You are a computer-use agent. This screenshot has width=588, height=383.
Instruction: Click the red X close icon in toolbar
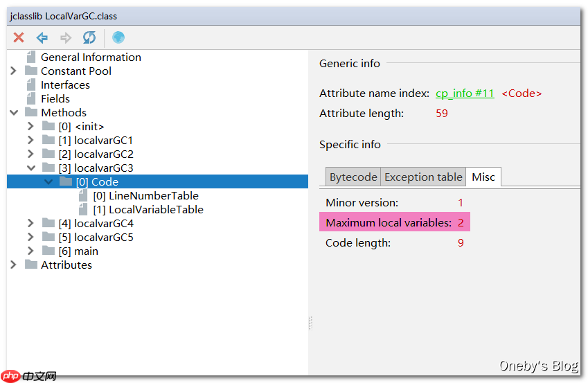tap(19, 37)
